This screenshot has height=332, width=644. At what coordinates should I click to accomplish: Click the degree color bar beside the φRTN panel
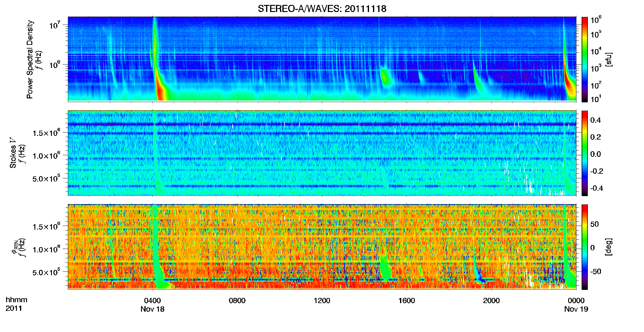[x=585, y=247]
